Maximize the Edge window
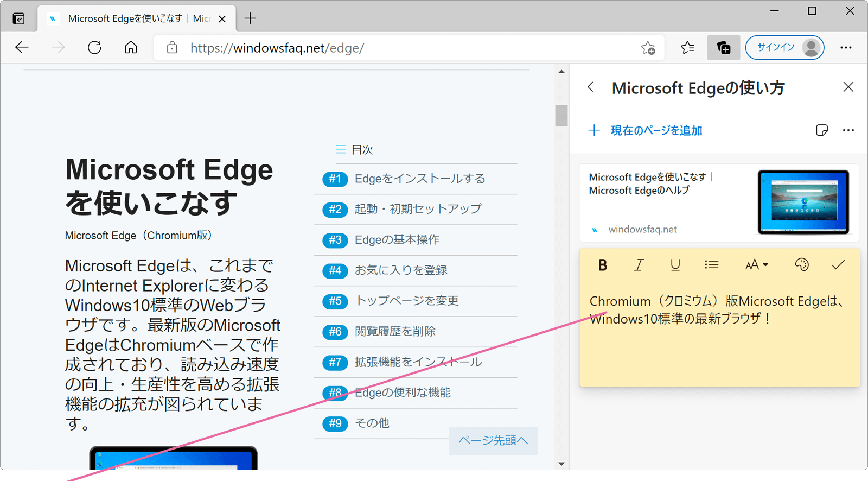 812,11
